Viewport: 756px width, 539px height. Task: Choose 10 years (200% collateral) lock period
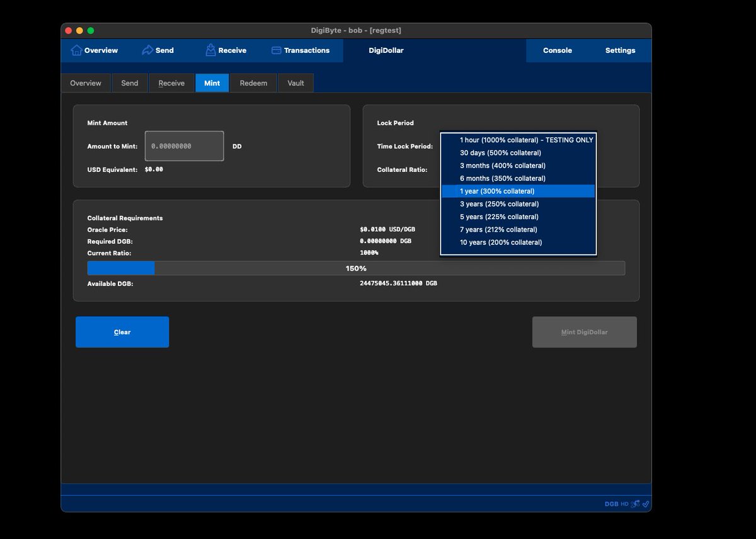[518, 242]
